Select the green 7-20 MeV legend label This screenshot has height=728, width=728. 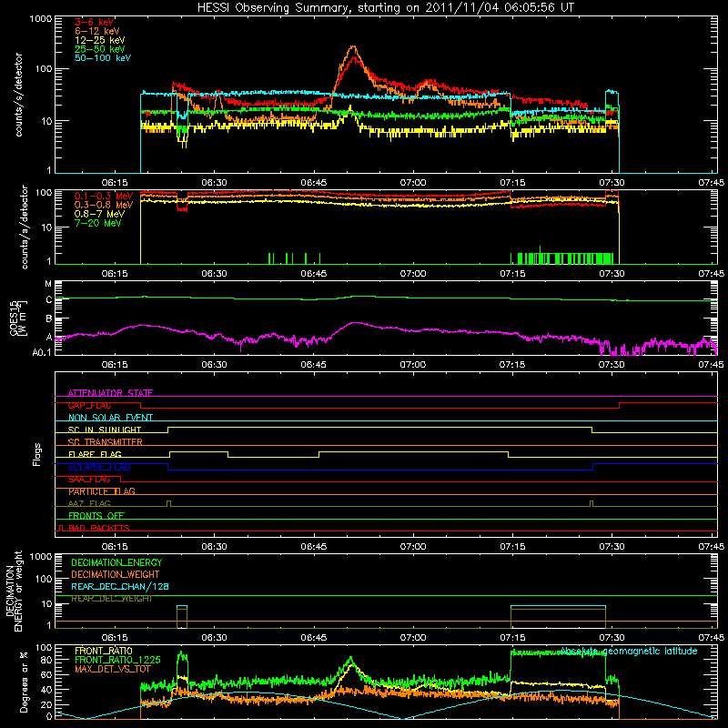98,223
